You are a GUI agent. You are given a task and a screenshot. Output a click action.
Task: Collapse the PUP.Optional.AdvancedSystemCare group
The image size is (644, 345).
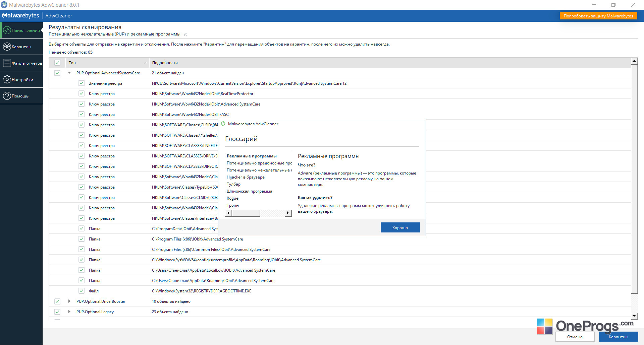click(x=69, y=73)
